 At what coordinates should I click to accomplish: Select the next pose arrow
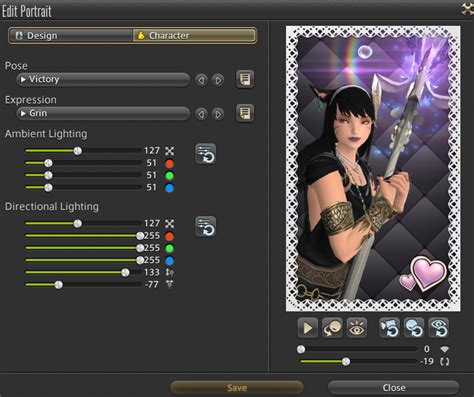[218, 80]
